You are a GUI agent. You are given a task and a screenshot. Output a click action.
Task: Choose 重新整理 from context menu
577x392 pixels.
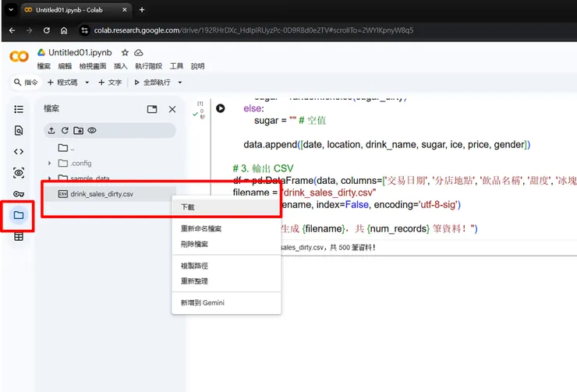(226, 281)
